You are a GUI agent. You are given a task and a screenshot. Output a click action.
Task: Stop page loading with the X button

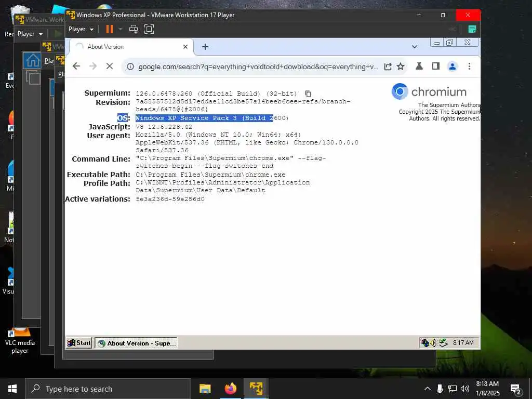110,66
